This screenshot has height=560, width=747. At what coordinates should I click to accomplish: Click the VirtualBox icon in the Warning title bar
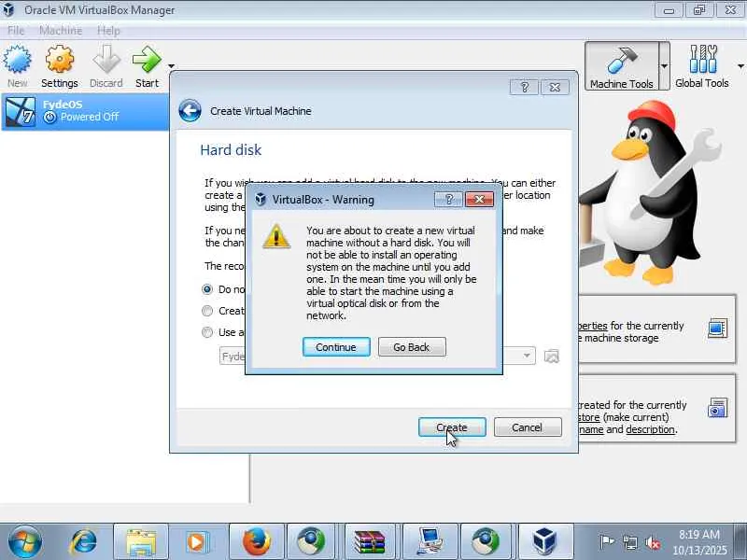(x=261, y=199)
